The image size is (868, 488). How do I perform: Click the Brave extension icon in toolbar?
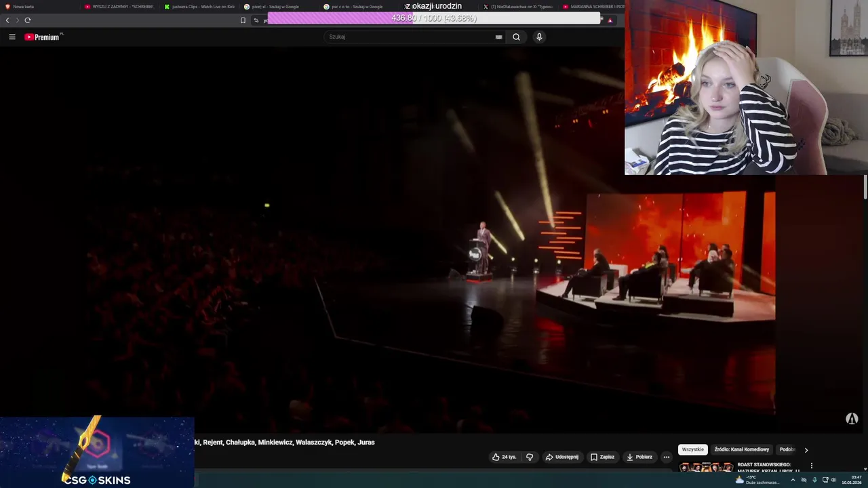point(610,20)
